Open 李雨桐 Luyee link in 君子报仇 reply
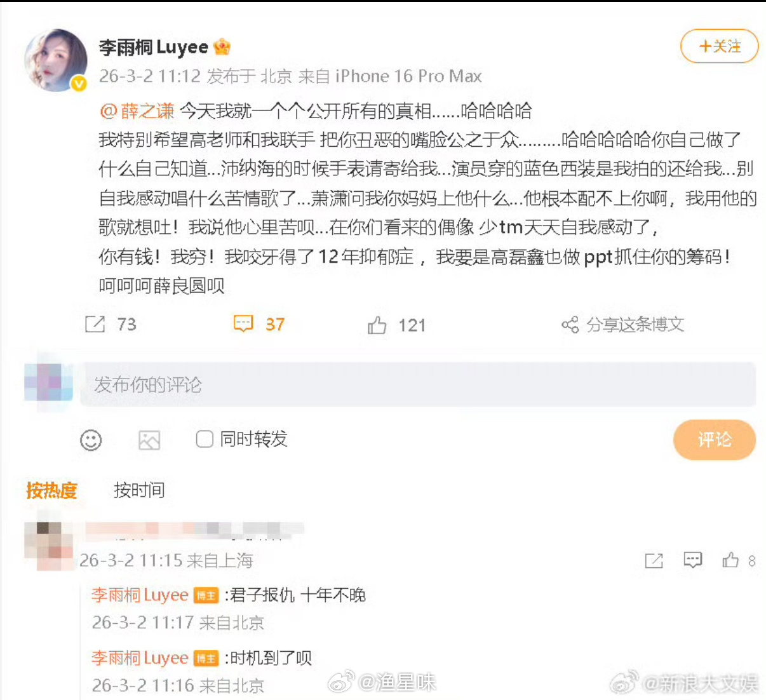Image resolution: width=766 pixels, height=700 pixels. 140,595
